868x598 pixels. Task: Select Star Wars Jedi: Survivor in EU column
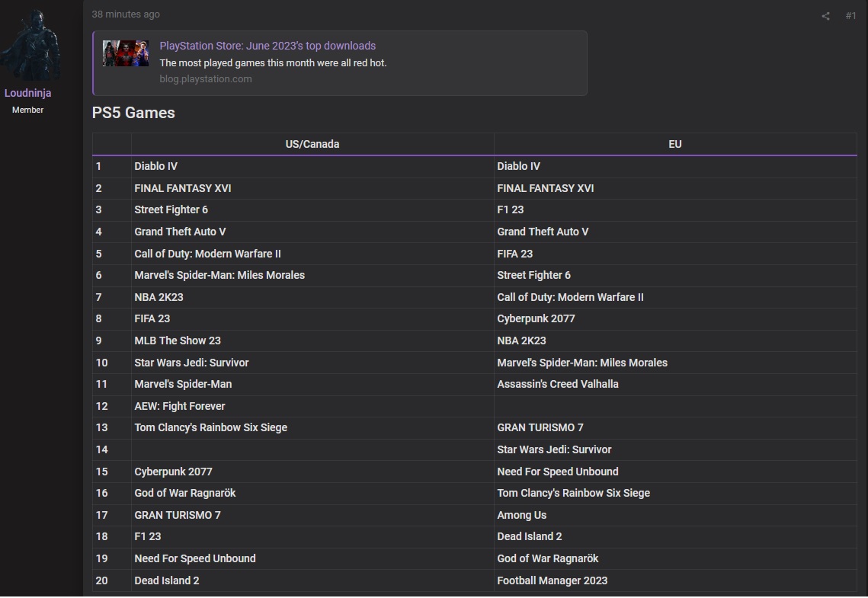[x=554, y=450]
